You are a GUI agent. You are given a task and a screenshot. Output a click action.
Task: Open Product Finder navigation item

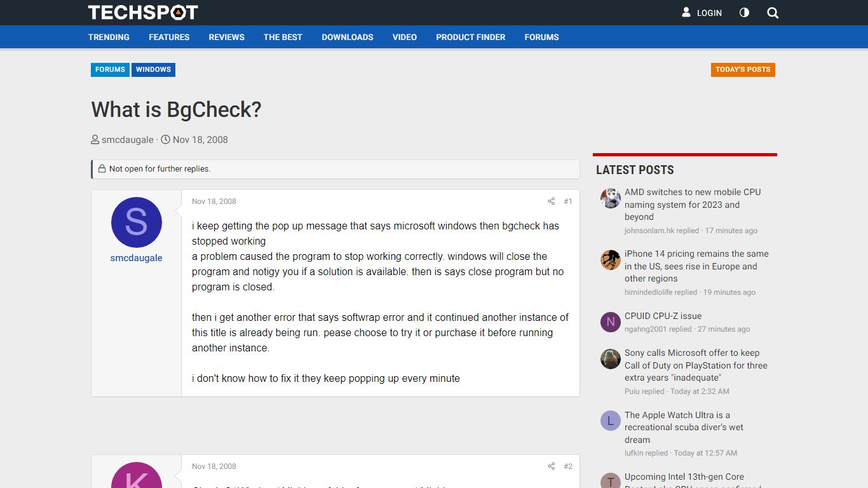pyautogui.click(x=471, y=37)
